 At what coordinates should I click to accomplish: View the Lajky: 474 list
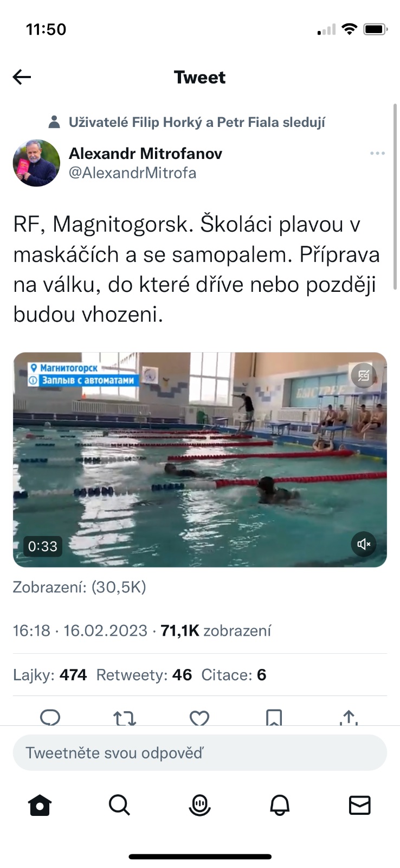[50, 675]
